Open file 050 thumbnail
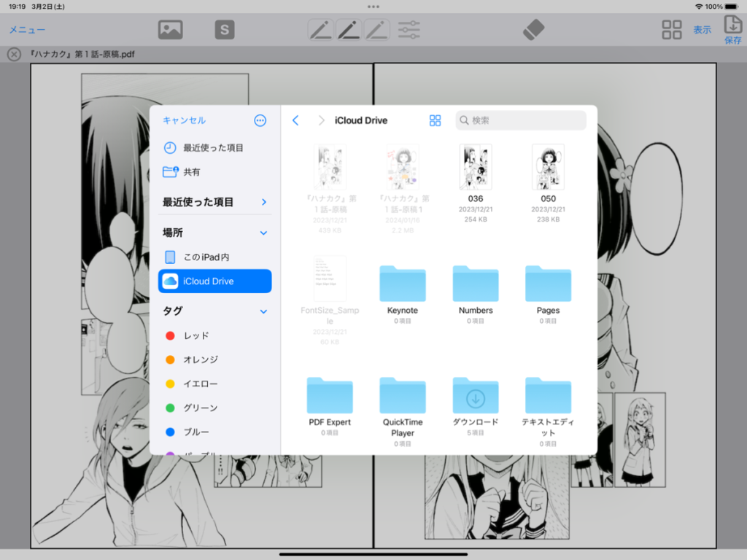The height and width of the screenshot is (560, 747). tap(548, 167)
